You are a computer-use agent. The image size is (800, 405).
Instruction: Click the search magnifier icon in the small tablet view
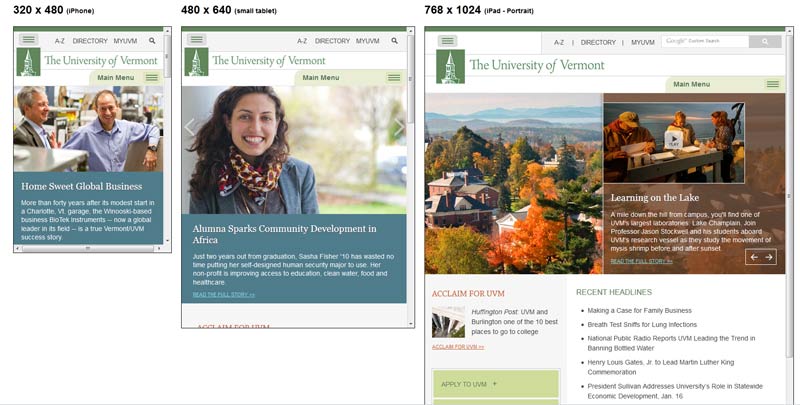pyautogui.click(x=394, y=41)
